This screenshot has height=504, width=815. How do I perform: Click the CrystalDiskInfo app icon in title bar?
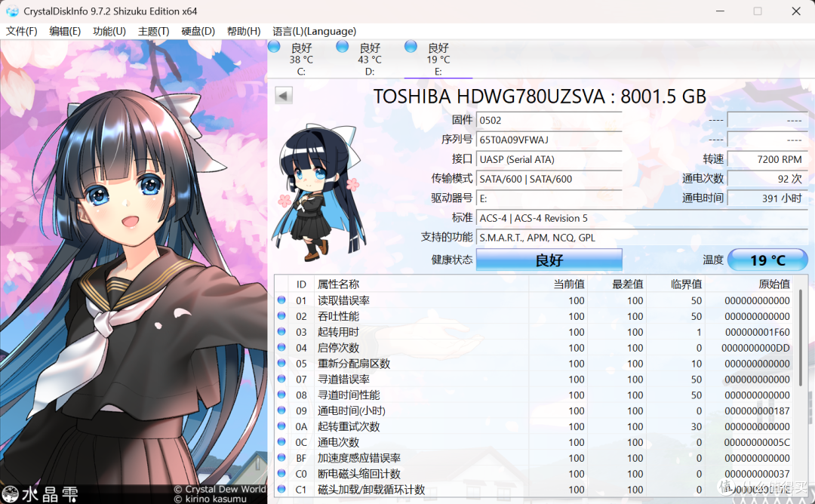[x=11, y=11]
